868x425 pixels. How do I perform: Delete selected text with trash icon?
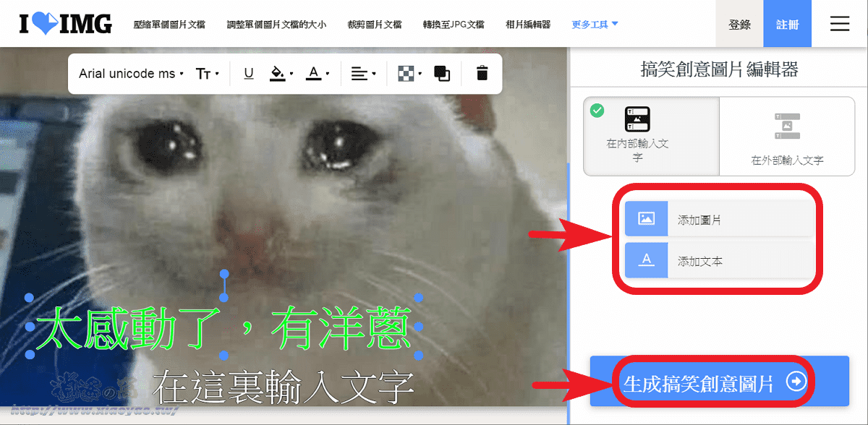tap(482, 74)
